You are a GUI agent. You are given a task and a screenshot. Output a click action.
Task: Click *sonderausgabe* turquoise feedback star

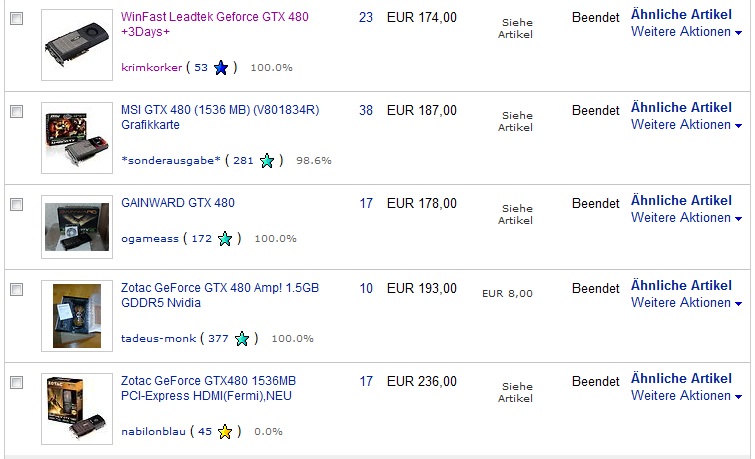[x=267, y=160]
